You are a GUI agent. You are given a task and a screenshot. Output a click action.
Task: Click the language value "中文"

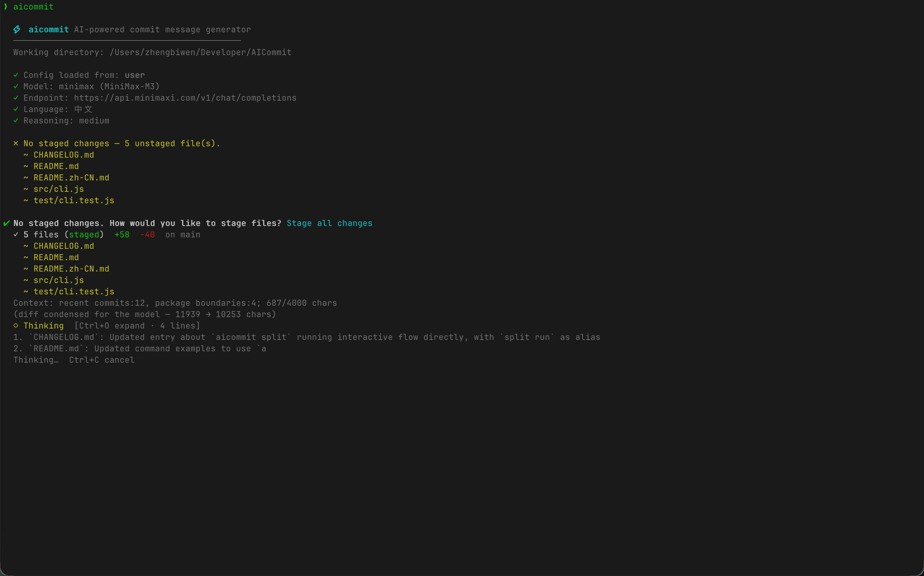pyautogui.click(x=84, y=109)
